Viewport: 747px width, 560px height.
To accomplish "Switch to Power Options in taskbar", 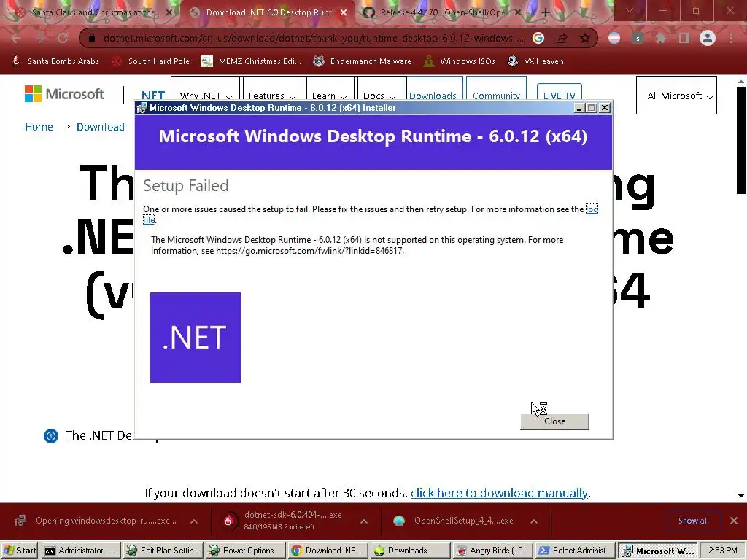I will coord(245,551).
